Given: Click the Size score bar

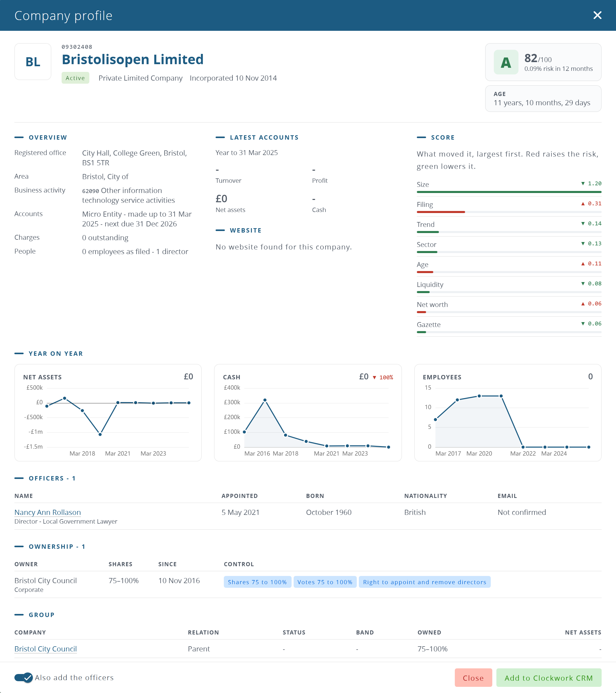Looking at the screenshot, I should [509, 192].
